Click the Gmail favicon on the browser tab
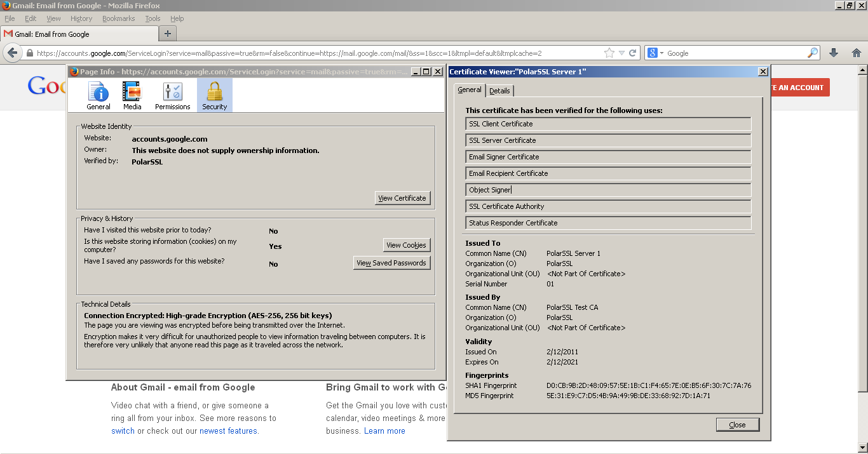Screen dimensions: 868x454 pos(8,34)
